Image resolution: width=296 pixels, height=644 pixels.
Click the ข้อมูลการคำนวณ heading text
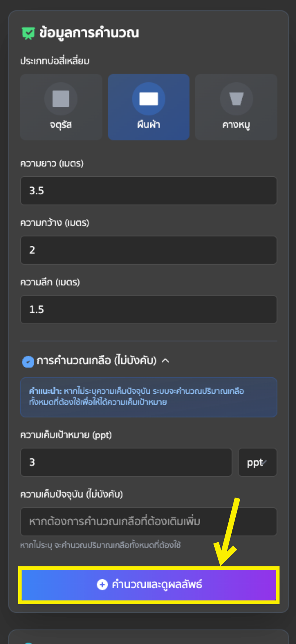coord(89,33)
